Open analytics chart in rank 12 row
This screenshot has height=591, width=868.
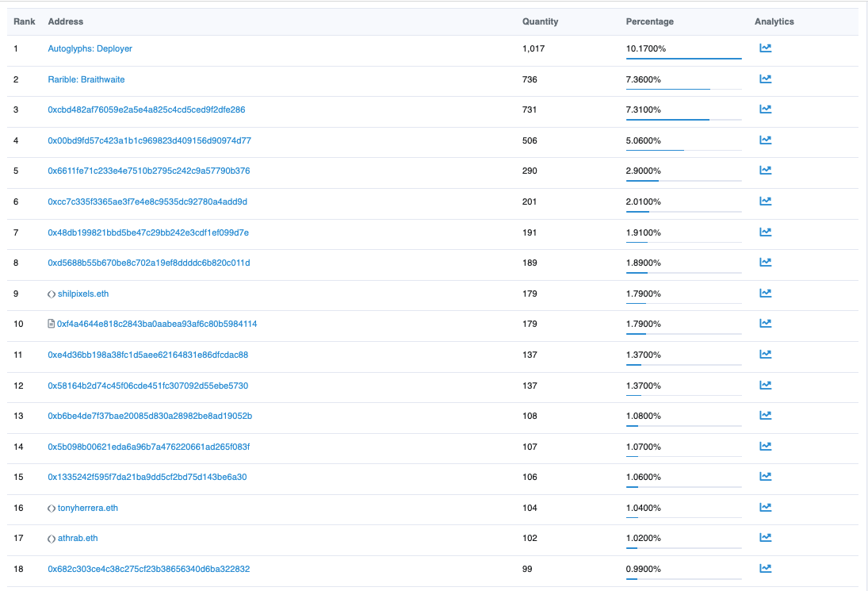pos(765,386)
